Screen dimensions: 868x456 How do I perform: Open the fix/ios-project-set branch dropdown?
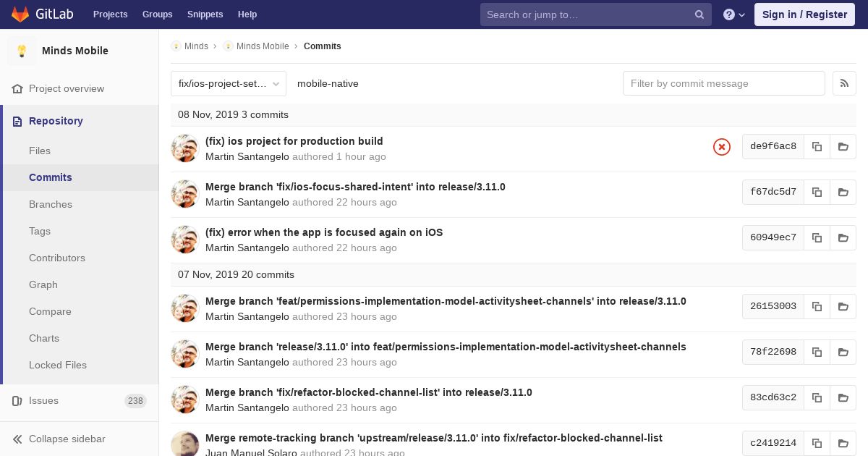pos(229,83)
